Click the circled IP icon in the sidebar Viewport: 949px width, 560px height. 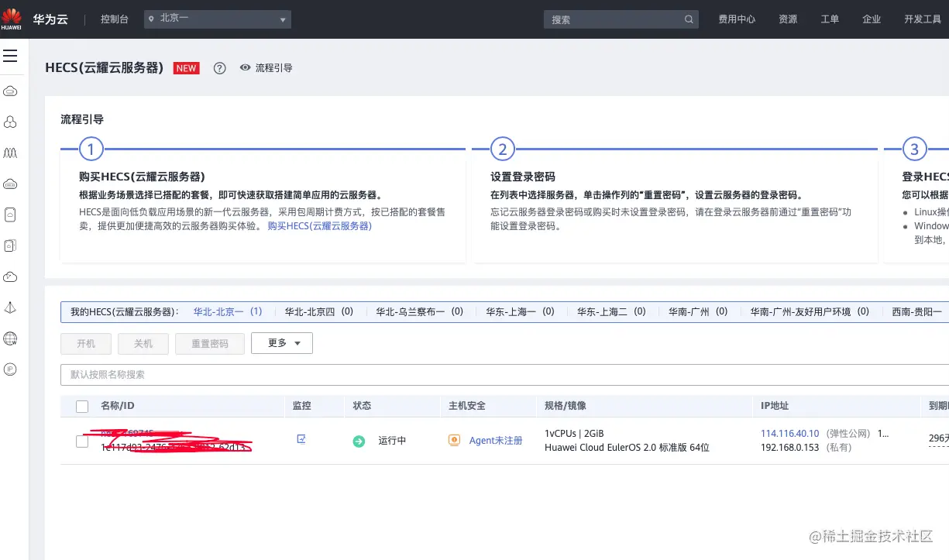pos(11,369)
